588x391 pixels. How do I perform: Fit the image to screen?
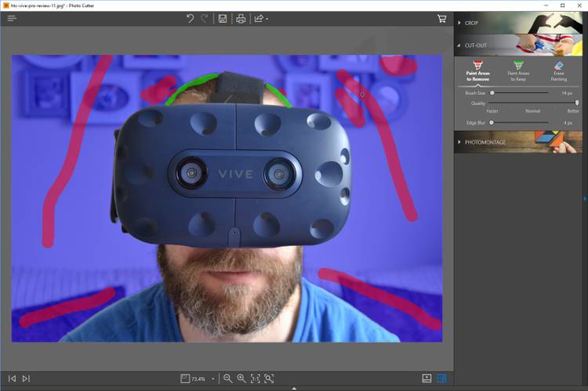tap(269, 378)
